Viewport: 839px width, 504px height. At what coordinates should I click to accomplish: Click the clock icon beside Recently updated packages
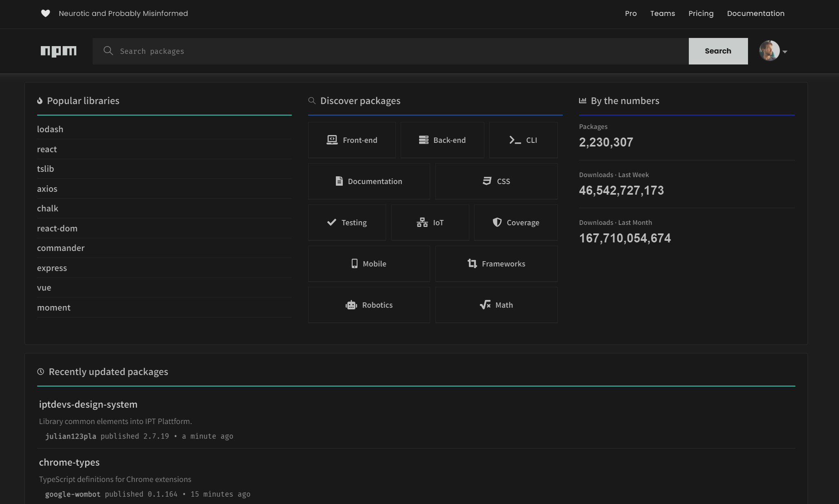tap(40, 371)
